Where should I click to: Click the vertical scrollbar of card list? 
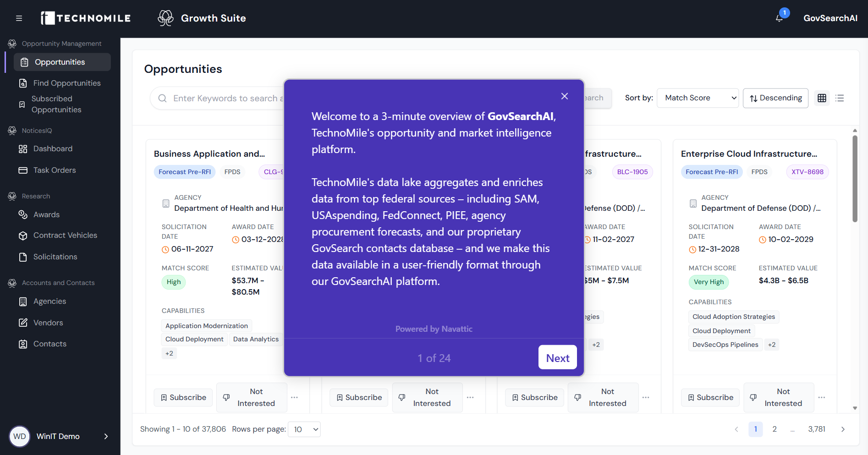point(855,179)
